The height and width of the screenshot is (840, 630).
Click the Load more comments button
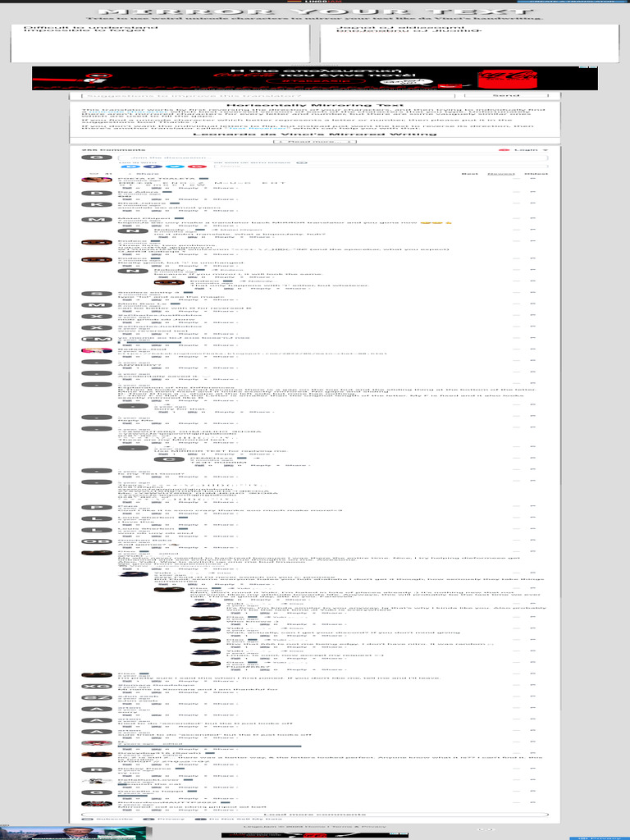tap(314, 815)
